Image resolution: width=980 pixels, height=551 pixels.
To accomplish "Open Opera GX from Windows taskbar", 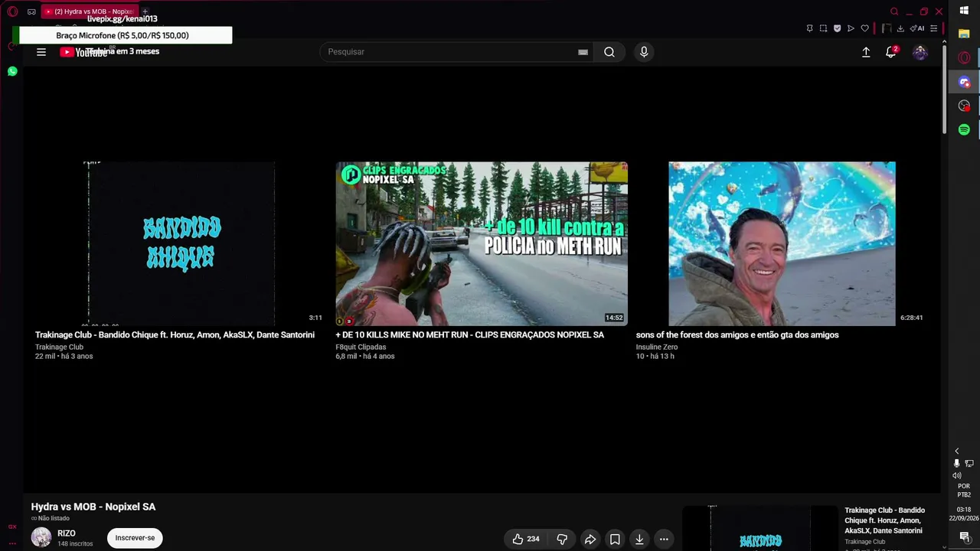I will click(x=964, y=58).
